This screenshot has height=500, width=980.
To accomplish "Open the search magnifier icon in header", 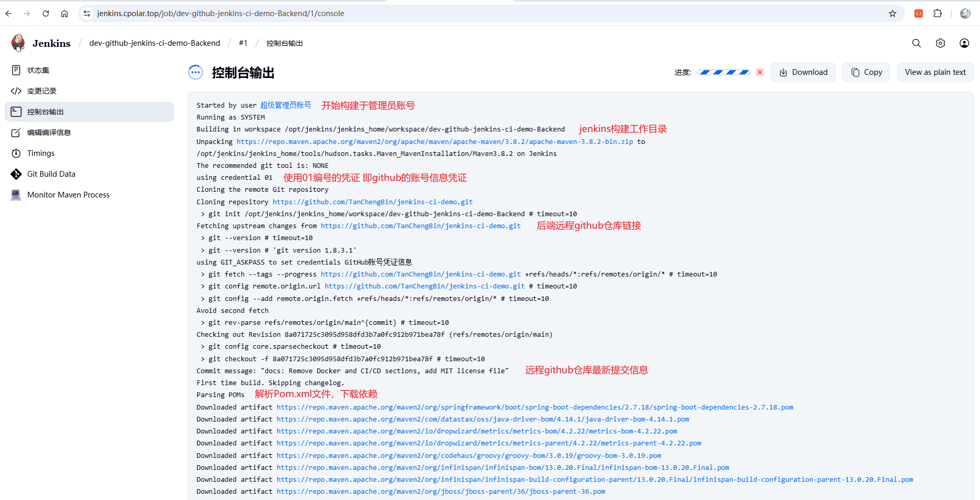I will (917, 43).
